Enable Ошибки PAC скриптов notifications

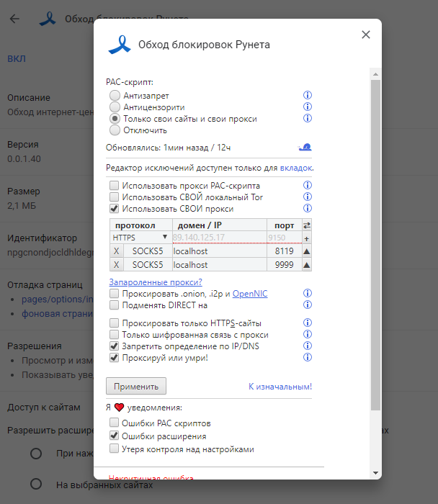(x=114, y=423)
